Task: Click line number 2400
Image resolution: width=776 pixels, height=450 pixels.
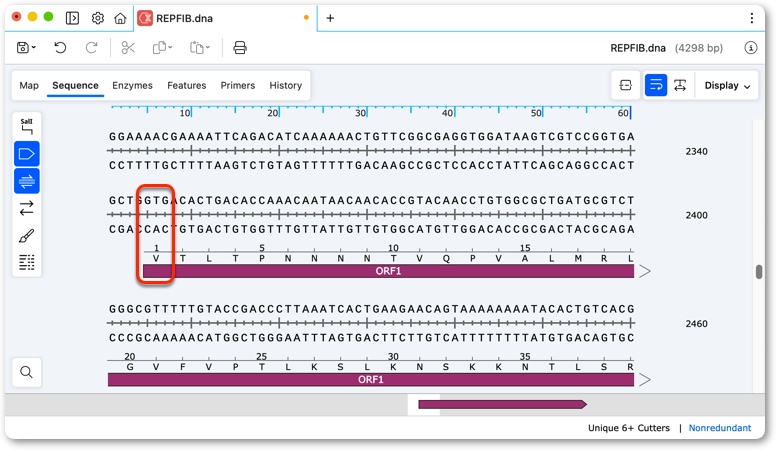Action: (696, 215)
